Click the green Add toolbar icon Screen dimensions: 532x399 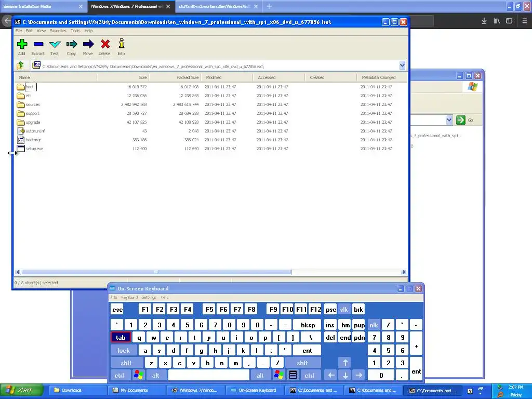pos(22,44)
